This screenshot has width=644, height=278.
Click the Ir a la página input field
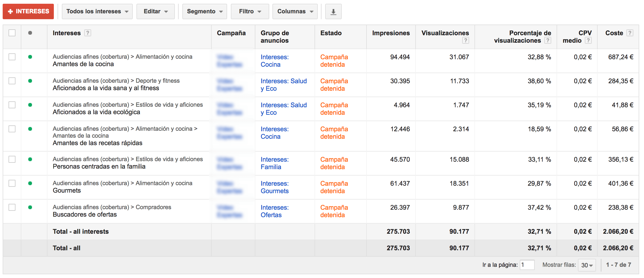point(527,265)
